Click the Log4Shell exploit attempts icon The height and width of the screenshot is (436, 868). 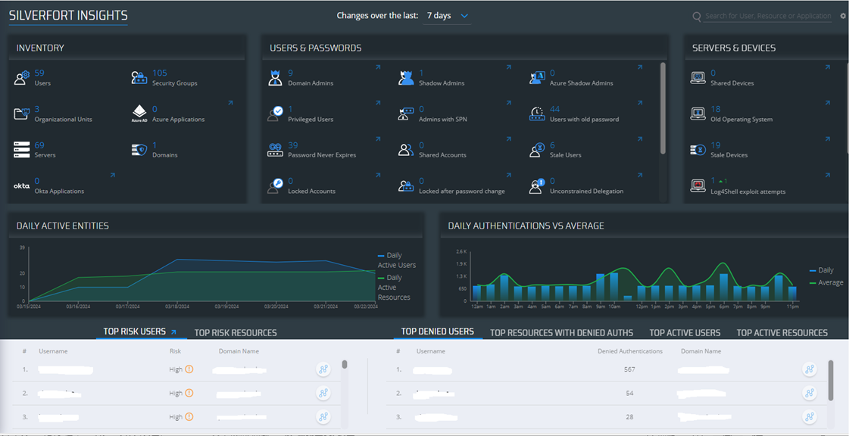click(x=698, y=185)
